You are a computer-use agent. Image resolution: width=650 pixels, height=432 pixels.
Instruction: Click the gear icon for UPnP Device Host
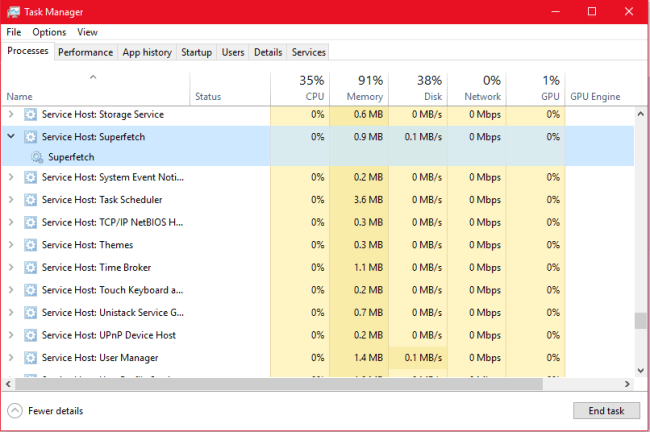pos(30,335)
